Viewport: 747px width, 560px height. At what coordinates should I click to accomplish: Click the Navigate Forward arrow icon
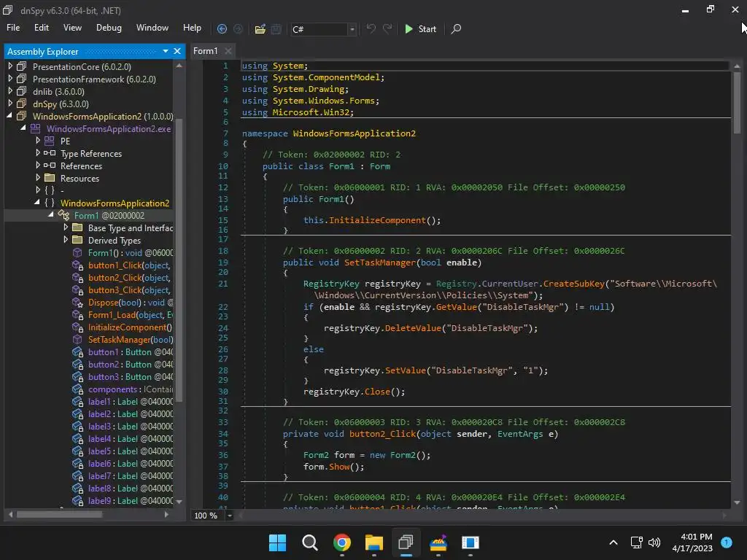tap(239, 29)
